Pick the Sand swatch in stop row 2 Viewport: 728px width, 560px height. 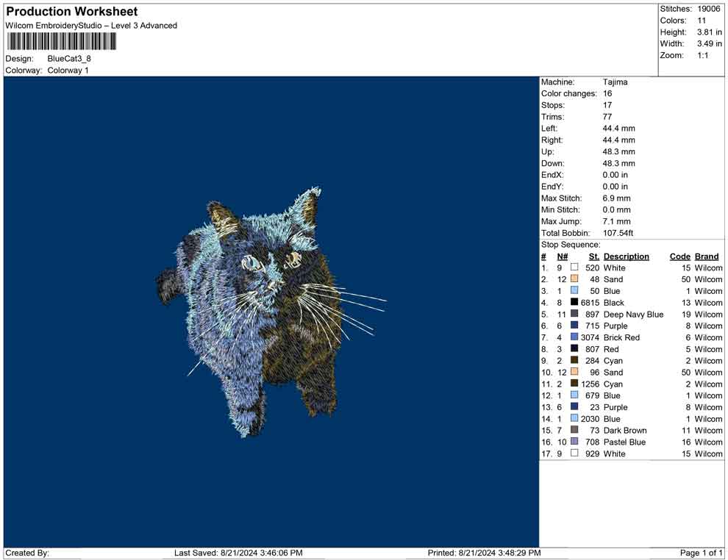[x=574, y=279]
